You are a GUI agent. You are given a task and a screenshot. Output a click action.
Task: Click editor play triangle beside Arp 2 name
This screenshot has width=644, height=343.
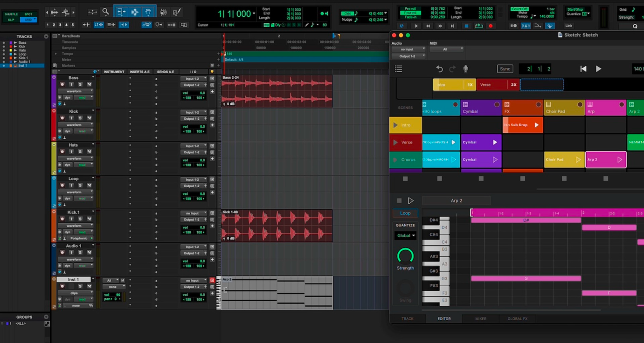pyautogui.click(x=411, y=201)
